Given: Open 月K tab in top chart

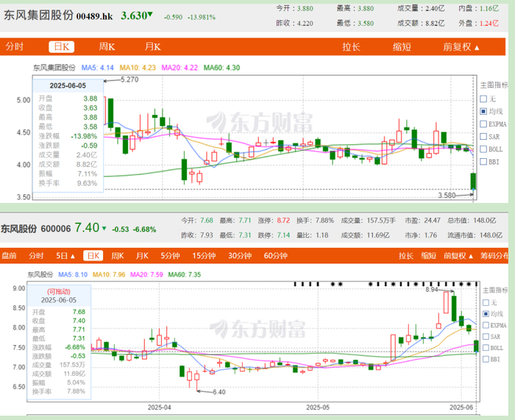Looking at the screenshot, I should (x=153, y=47).
